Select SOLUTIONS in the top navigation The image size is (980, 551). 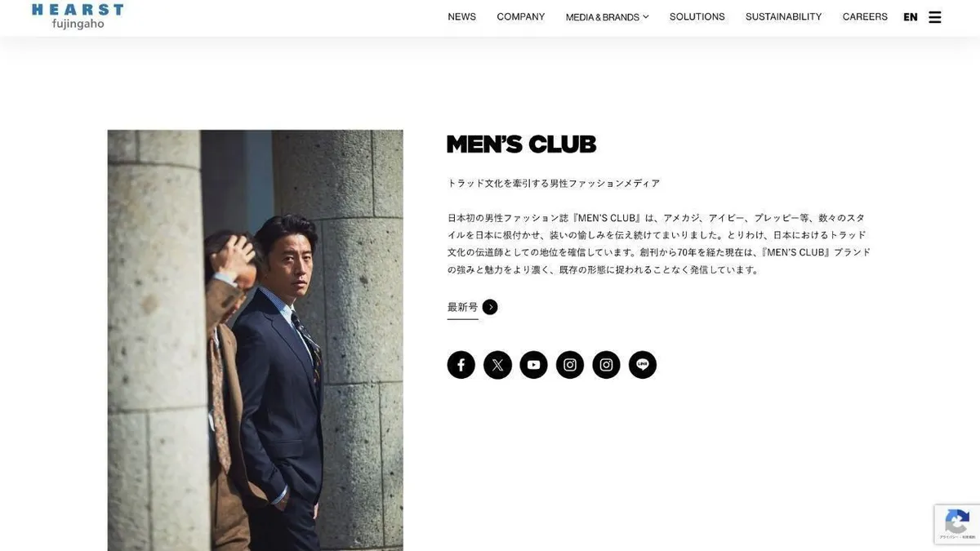(697, 16)
